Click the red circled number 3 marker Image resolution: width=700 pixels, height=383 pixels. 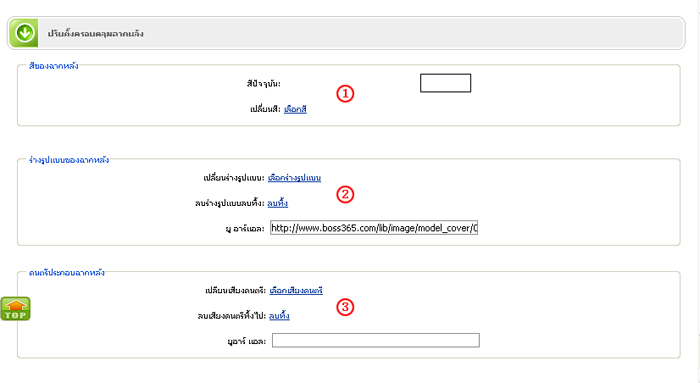[345, 307]
